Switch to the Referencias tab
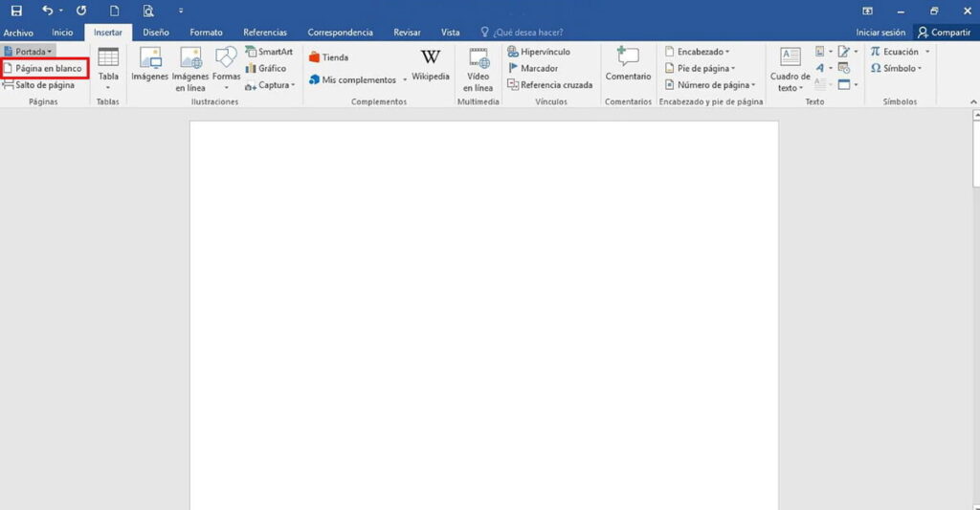The image size is (980, 510). click(x=265, y=33)
